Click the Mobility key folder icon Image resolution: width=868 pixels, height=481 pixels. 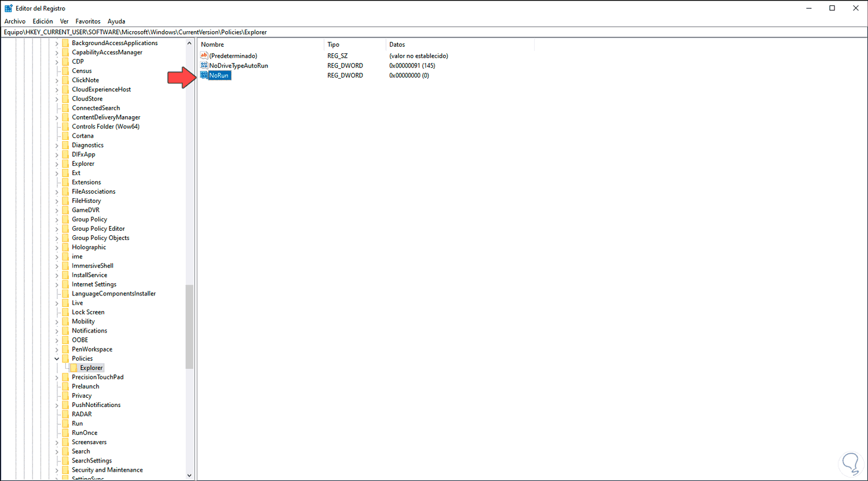[x=65, y=321]
